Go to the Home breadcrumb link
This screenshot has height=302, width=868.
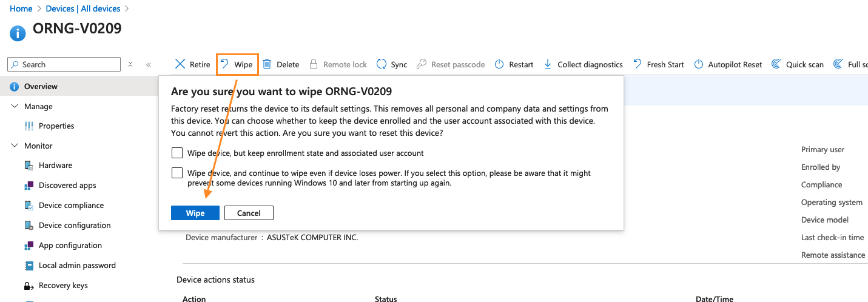click(x=21, y=8)
